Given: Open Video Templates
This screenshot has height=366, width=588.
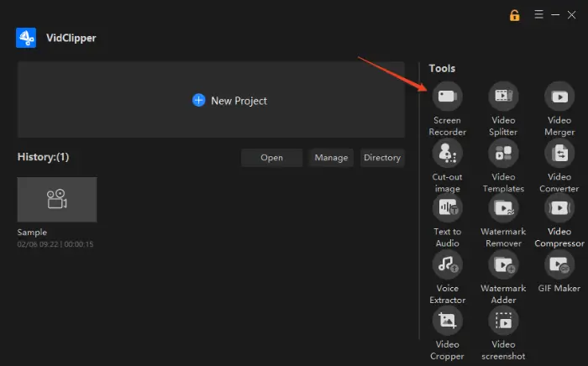Looking at the screenshot, I should click(503, 153).
